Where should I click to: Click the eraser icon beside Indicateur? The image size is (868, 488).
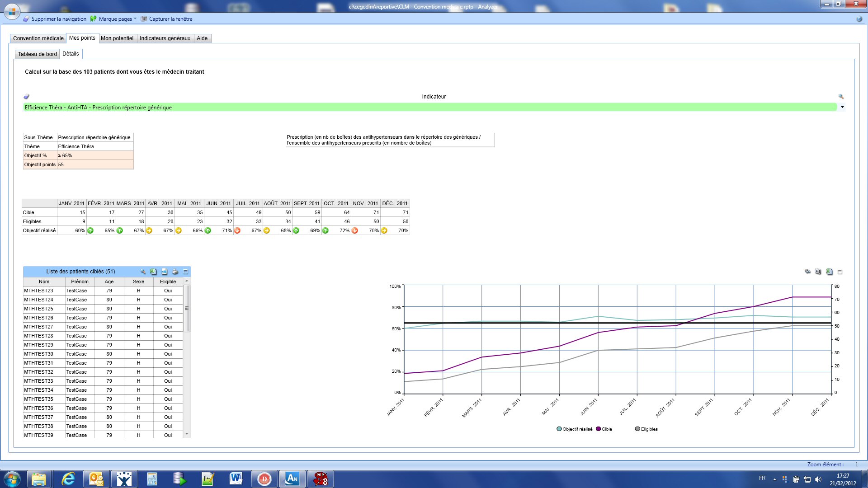(x=27, y=97)
